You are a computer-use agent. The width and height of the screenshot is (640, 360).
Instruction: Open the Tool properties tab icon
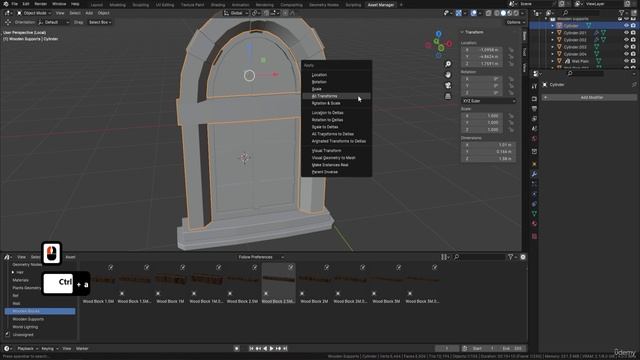point(534,87)
